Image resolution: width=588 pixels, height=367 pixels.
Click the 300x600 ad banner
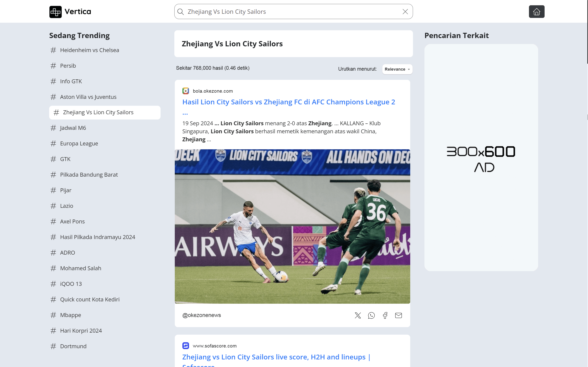click(481, 158)
